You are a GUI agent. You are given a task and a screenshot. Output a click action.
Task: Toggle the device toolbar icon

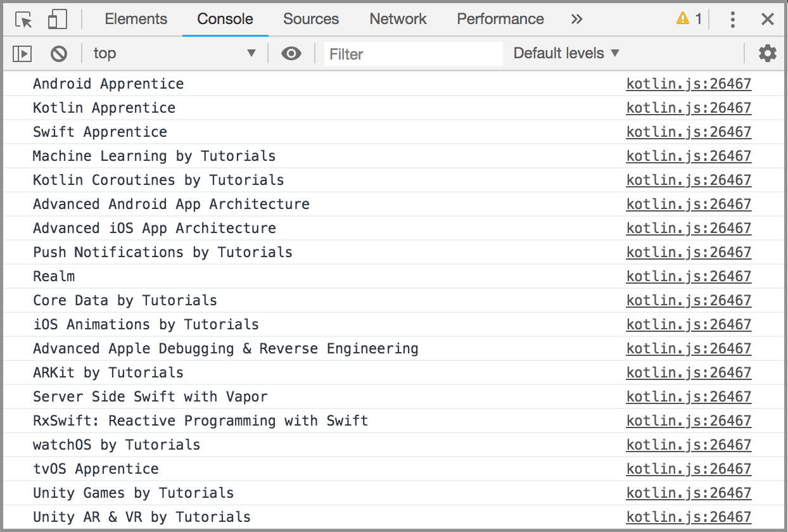click(58, 20)
